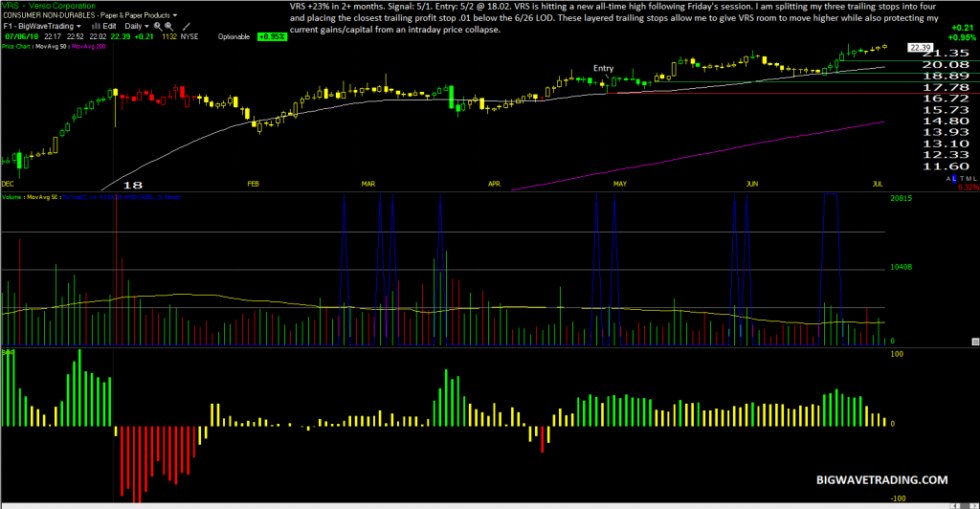Click the Entry annotation on the chart

click(x=603, y=69)
